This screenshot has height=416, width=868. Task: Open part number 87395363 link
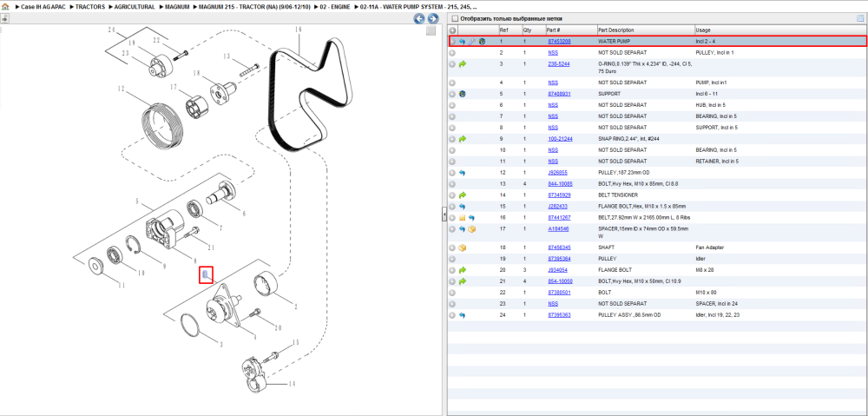[559, 315]
